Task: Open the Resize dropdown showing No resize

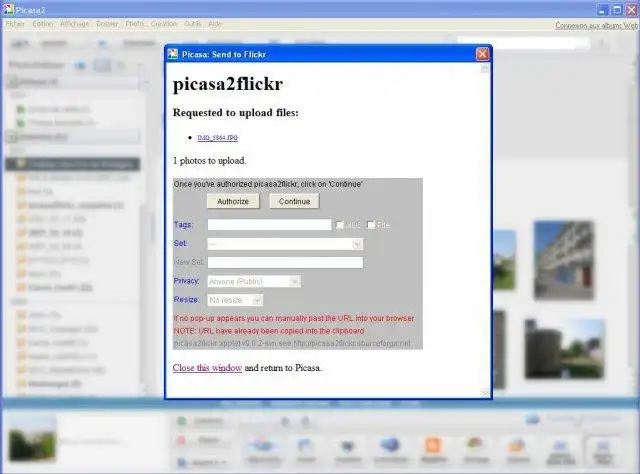Action: click(x=235, y=300)
